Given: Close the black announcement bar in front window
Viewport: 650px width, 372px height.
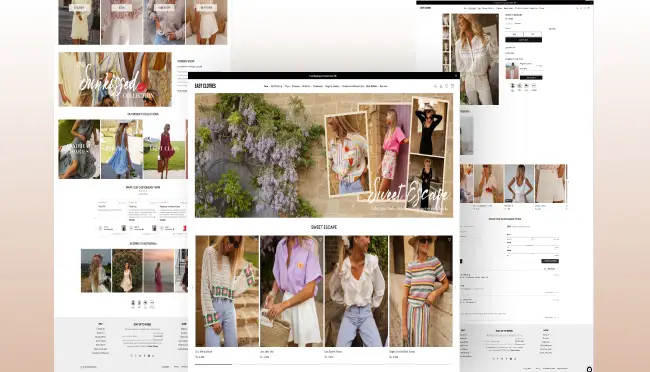Looking at the screenshot, I should (x=456, y=76).
